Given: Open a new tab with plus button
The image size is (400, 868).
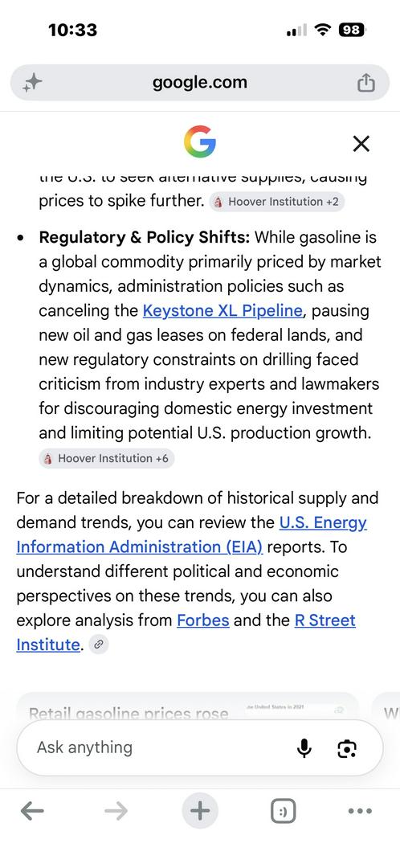Looking at the screenshot, I should 200,812.
